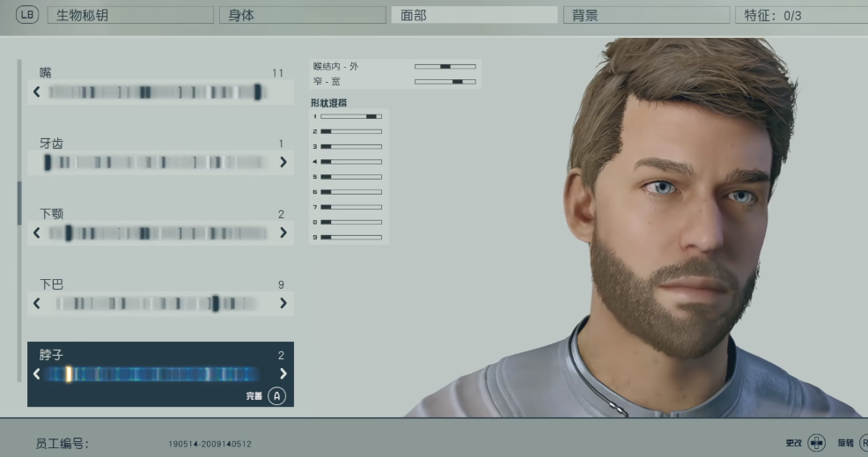Click the 下巴 preset strip
Screen dimensions: 868x457
156,303
